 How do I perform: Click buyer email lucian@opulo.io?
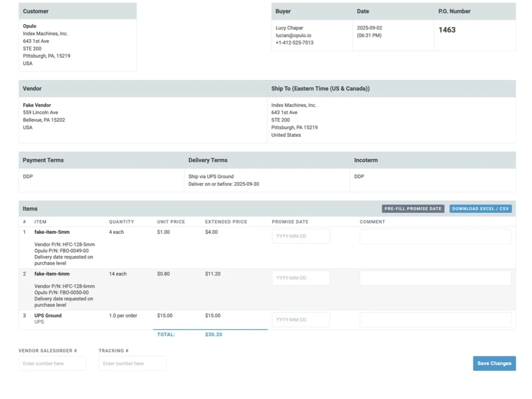294,35
